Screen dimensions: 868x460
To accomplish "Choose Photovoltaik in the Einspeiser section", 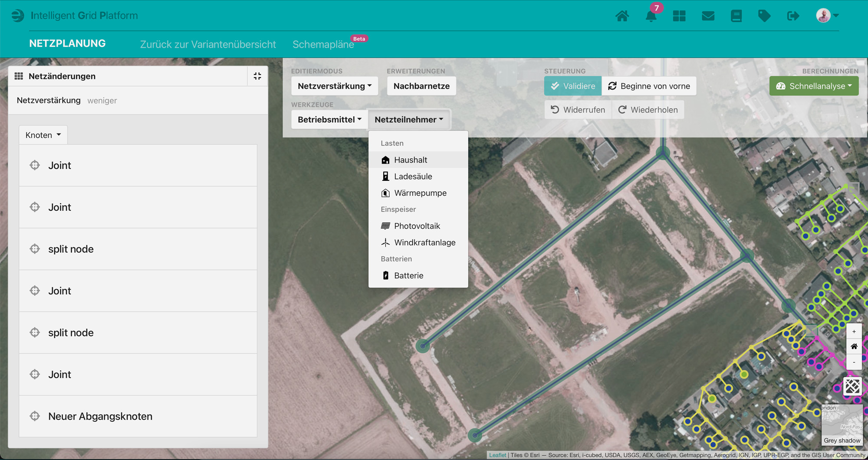I will 417,226.
